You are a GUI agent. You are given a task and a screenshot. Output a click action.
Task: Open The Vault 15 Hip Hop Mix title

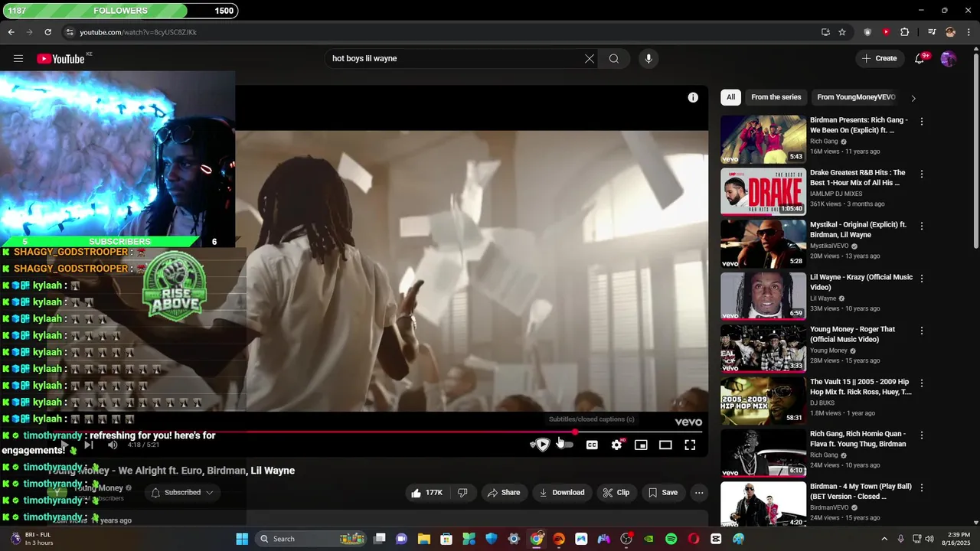[x=861, y=386]
